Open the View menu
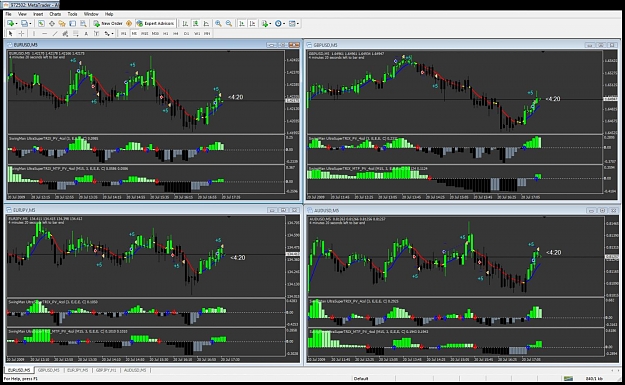This screenshot has width=625, height=385. click(22, 14)
